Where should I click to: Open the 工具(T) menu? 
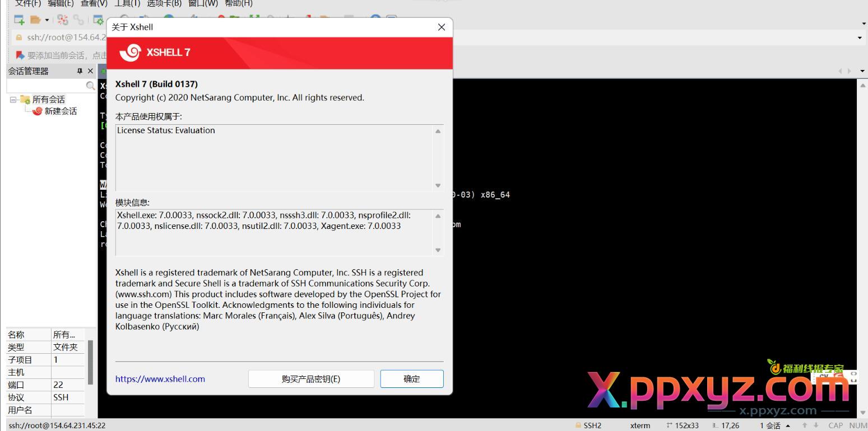coord(127,3)
